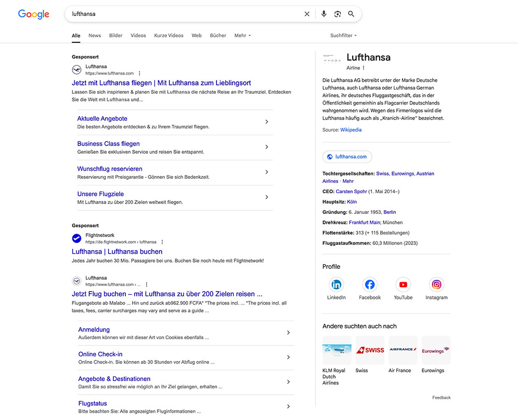Click Eurowings subsidiary link in Tochtergesellschaften
Screen dimensions: 518x420
pyautogui.click(x=402, y=173)
